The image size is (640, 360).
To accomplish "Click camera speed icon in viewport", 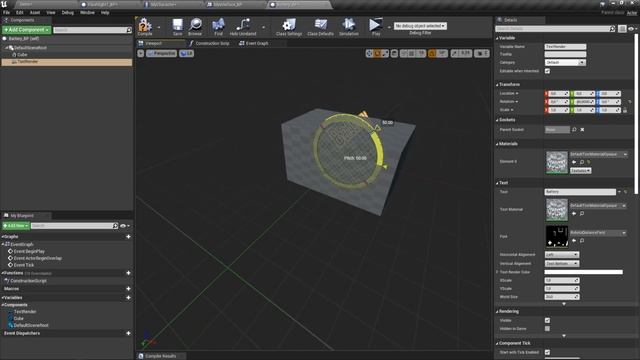I will pyautogui.click(x=480, y=53).
